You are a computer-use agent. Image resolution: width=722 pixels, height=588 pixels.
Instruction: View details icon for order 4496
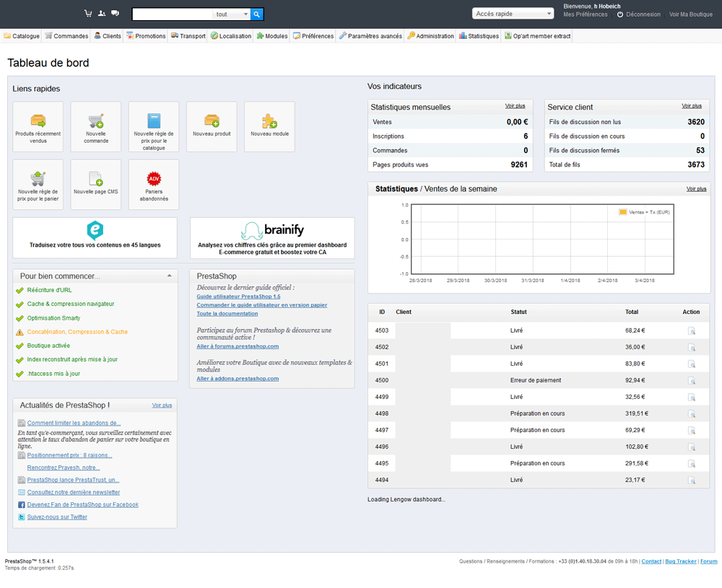click(x=692, y=447)
